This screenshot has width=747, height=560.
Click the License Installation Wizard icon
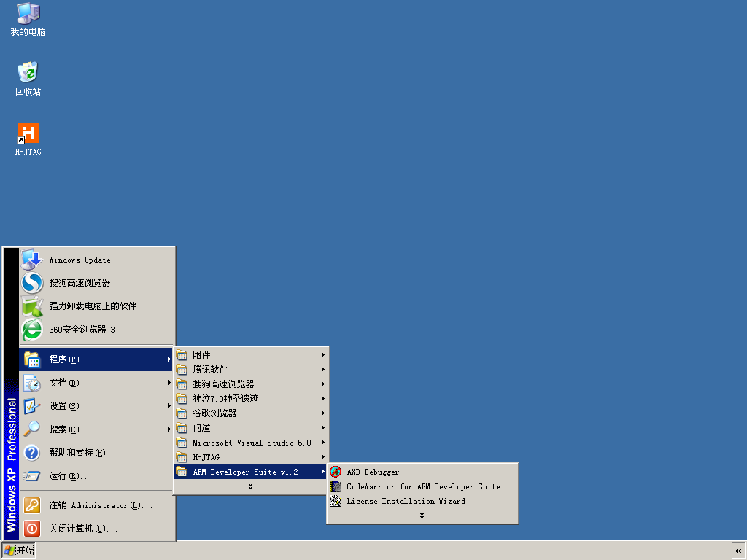[x=336, y=502]
